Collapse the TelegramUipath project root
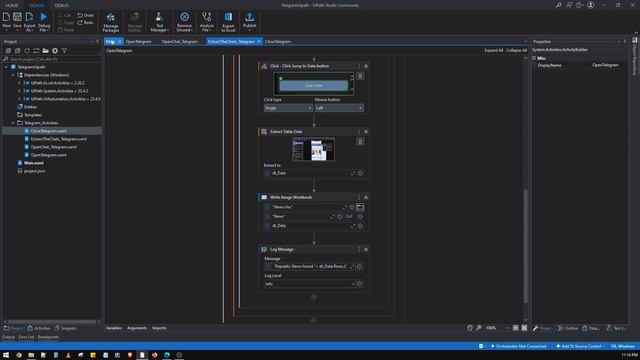Viewport: 640px width, 360px height. point(7,67)
